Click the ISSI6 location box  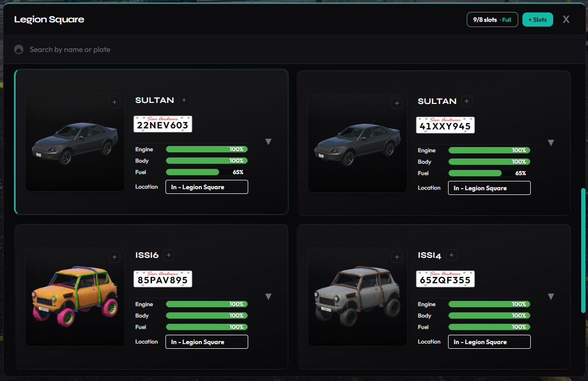[x=207, y=341]
